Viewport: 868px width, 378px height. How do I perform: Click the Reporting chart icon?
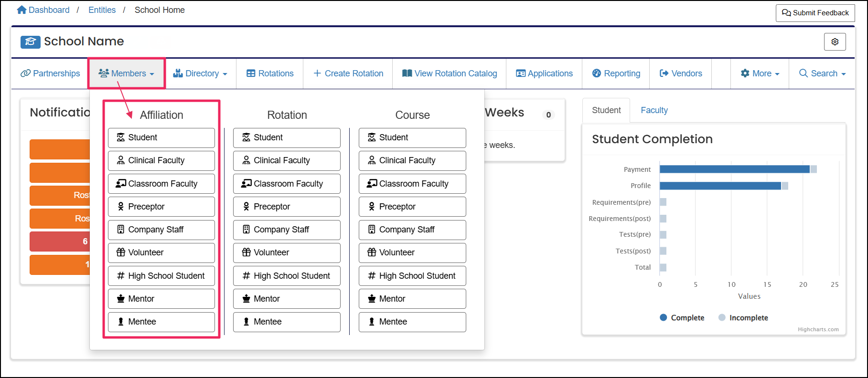tap(597, 73)
